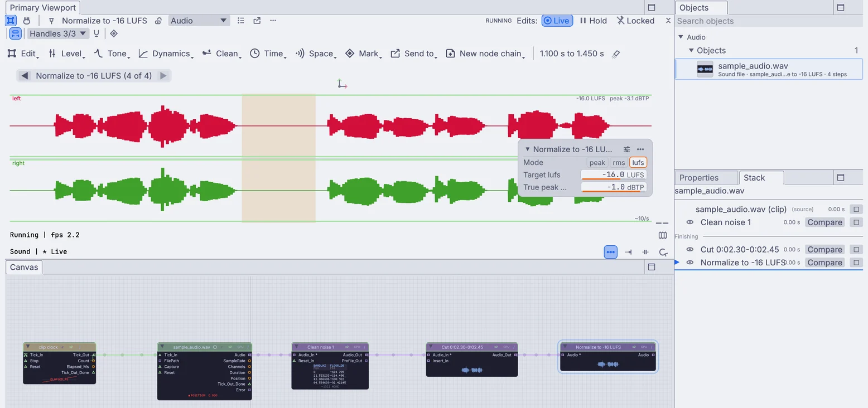Collapse the Audio tree group in Objects

coord(681,37)
